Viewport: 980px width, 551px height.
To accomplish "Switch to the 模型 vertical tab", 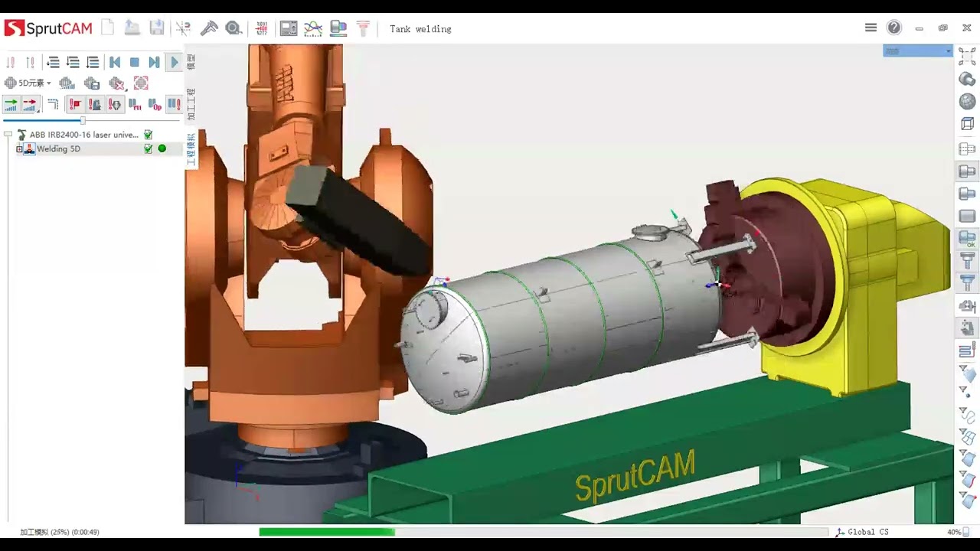I will click(x=191, y=63).
